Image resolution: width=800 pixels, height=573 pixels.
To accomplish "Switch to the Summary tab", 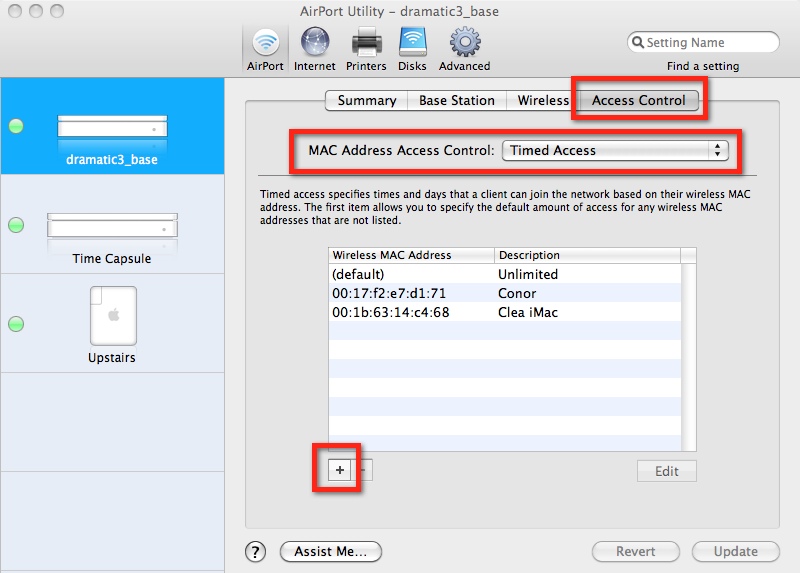I will 367,101.
